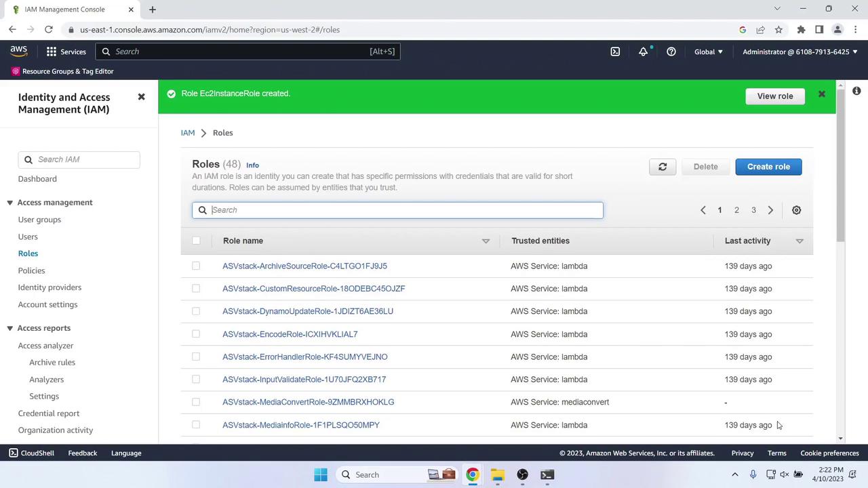Open the browser extensions puzzle icon
This screenshot has height=488, width=868.
click(x=801, y=30)
